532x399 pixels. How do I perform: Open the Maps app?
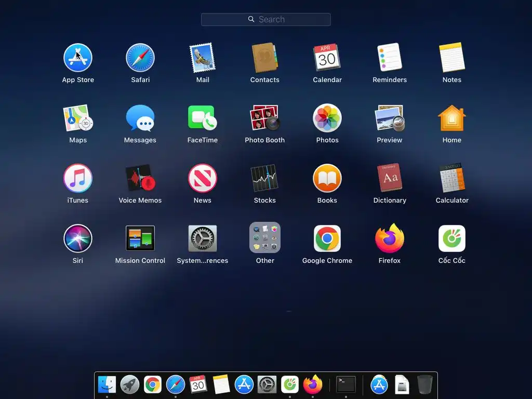(78, 118)
